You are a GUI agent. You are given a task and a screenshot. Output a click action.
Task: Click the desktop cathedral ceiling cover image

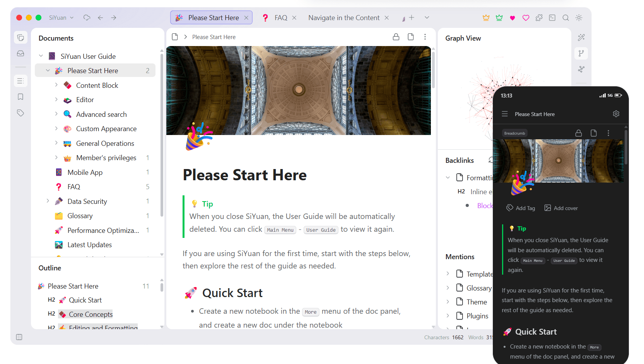pos(299,91)
